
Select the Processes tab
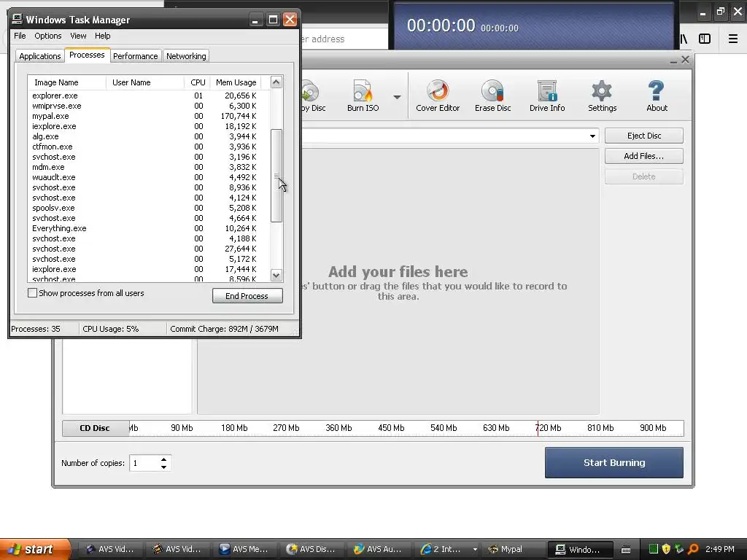pyautogui.click(x=87, y=55)
